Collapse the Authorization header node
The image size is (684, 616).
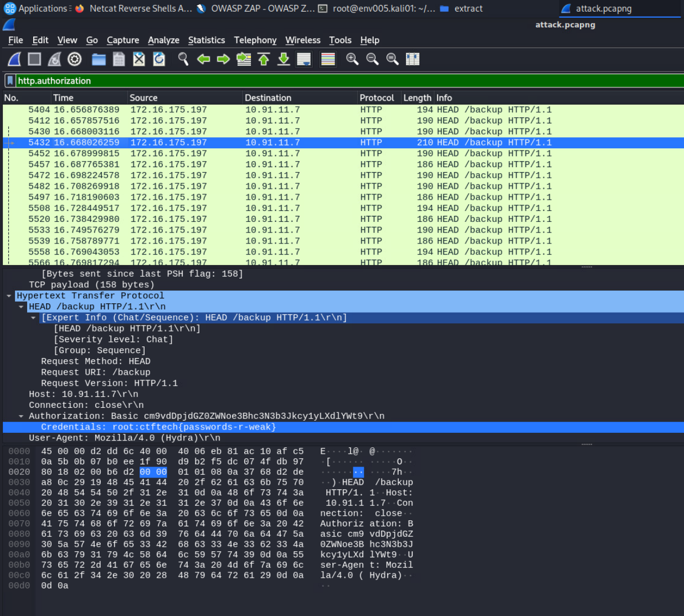pos(21,416)
